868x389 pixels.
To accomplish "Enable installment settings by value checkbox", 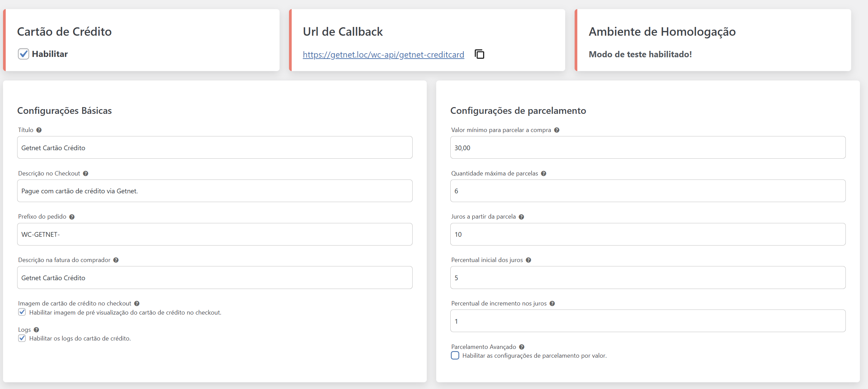I will (455, 356).
